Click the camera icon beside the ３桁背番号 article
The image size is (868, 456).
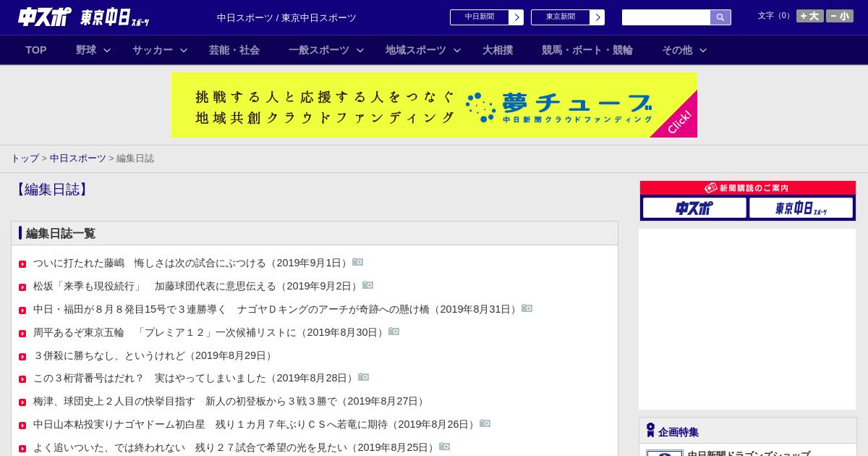point(364,377)
